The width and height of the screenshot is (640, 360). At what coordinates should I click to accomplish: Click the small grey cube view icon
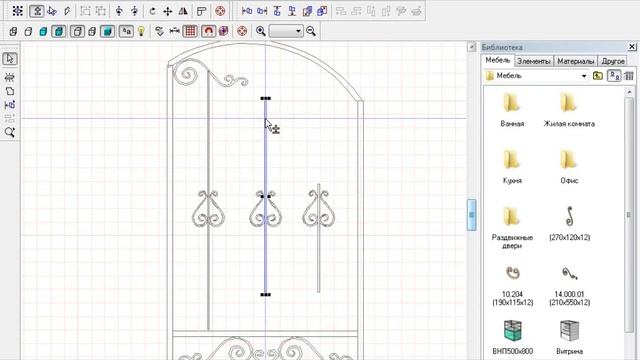(92, 31)
